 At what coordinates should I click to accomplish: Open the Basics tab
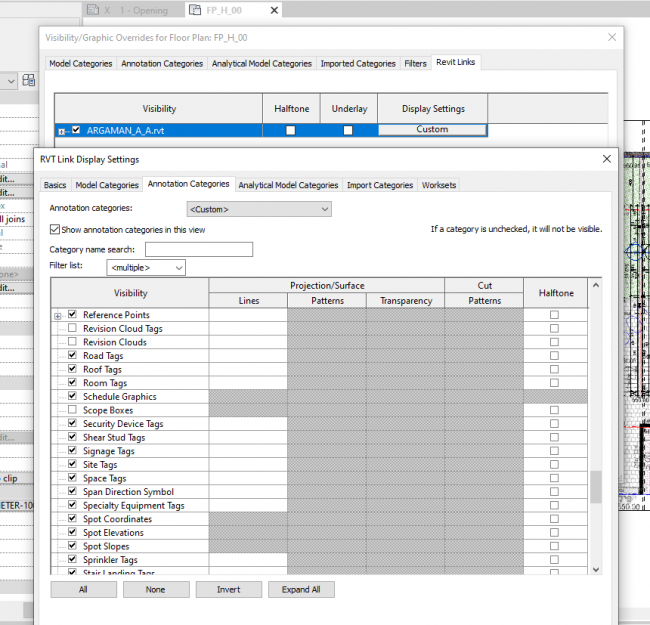click(55, 185)
